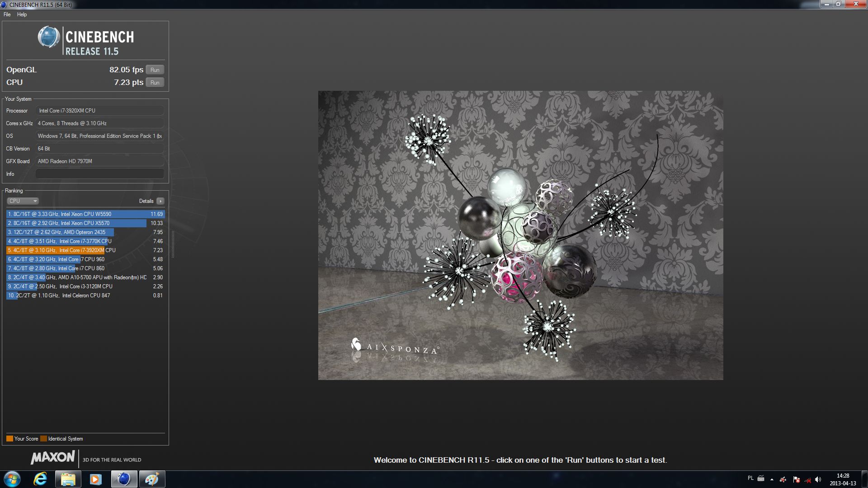
Task: Open the volume speaker tray icon
Action: (818, 479)
